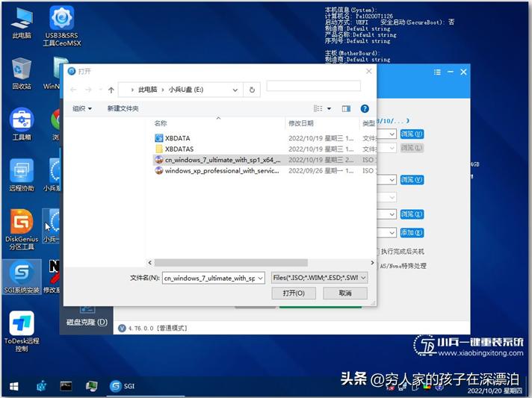
Task: Open SGI window menu list icon
Action: 437,72
